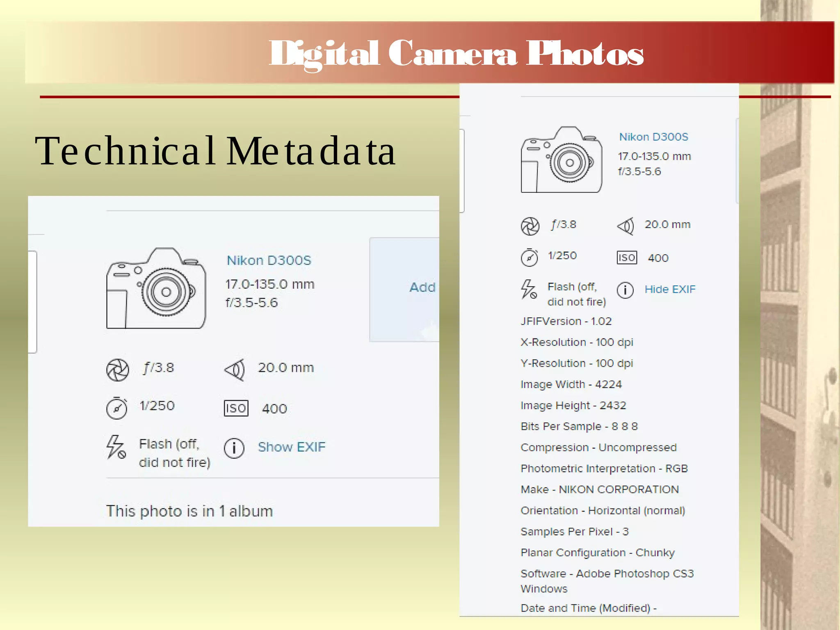Select 'Make - NIKON CORPORATION' row
Viewport: 840px width, 630px height.
pos(600,489)
